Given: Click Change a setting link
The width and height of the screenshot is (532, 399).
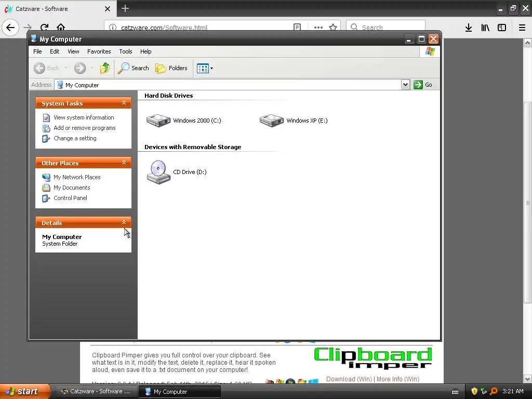Looking at the screenshot, I should (x=75, y=138).
